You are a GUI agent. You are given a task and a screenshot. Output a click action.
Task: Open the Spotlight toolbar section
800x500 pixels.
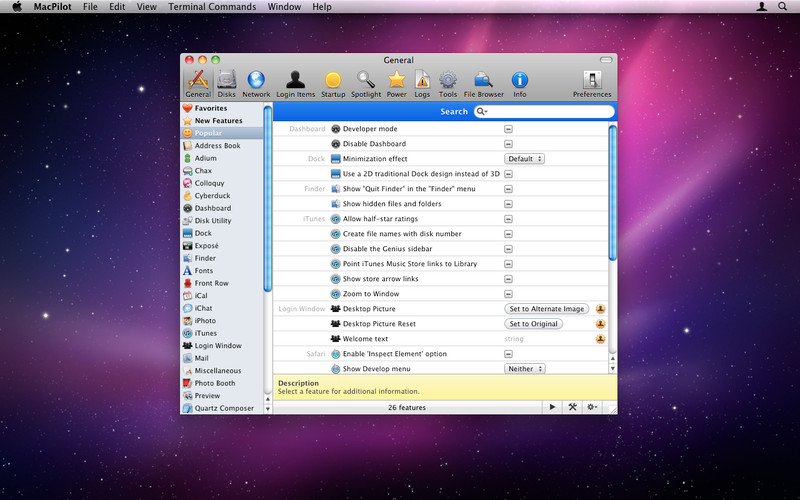pos(366,84)
